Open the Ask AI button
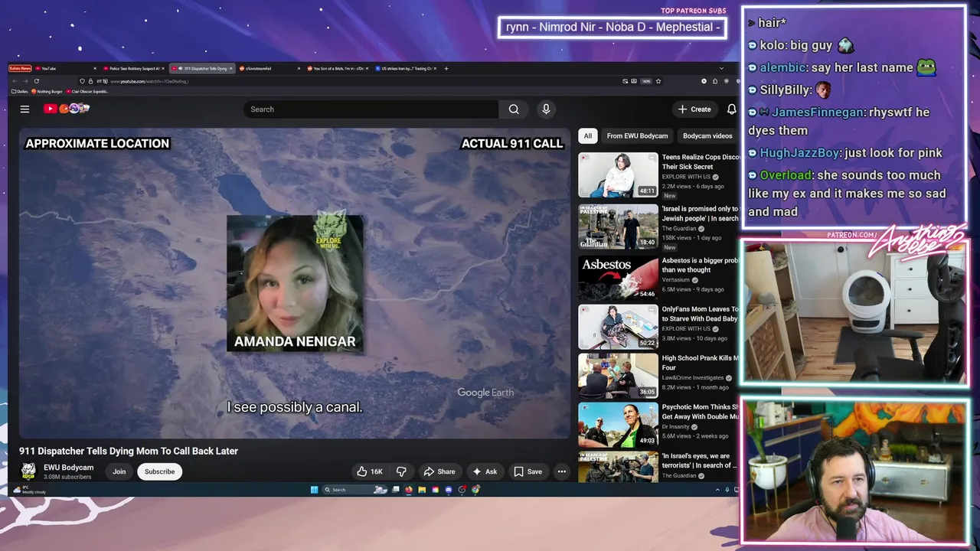The width and height of the screenshot is (980, 551). click(x=485, y=471)
